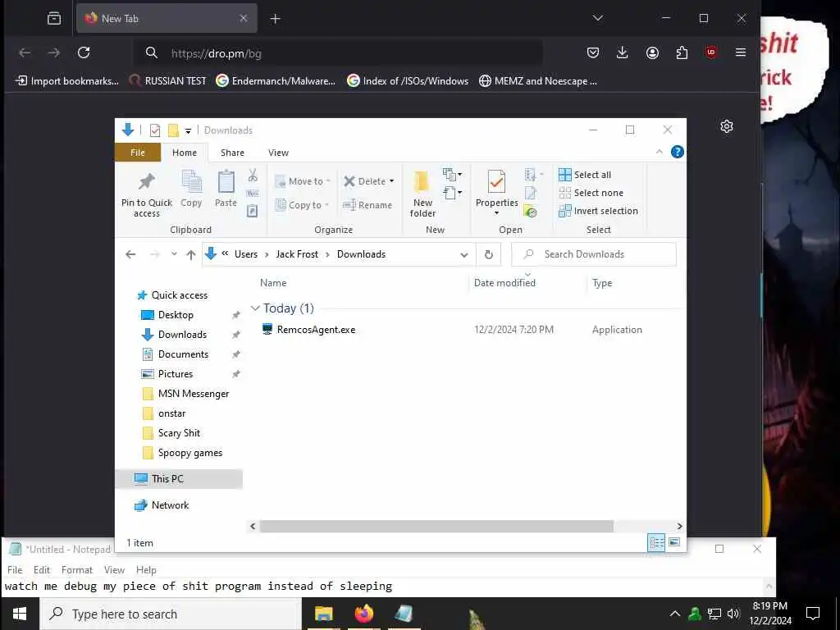Click the Copy button in Clipboard group
Screen dimensions: 840x630
coord(191,189)
